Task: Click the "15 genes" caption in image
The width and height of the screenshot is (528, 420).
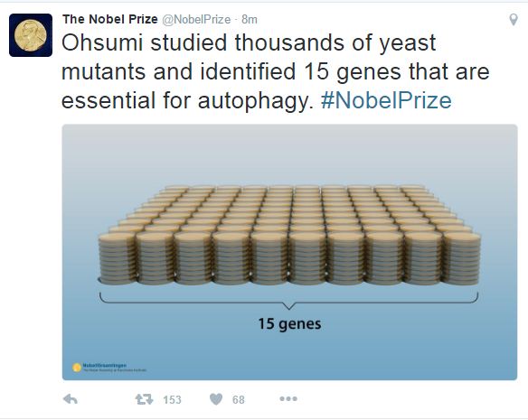Action: pyautogui.click(x=289, y=323)
